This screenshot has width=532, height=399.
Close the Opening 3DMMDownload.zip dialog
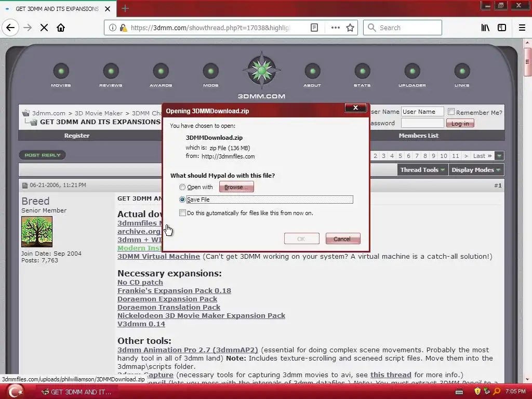pyautogui.click(x=355, y=108)
